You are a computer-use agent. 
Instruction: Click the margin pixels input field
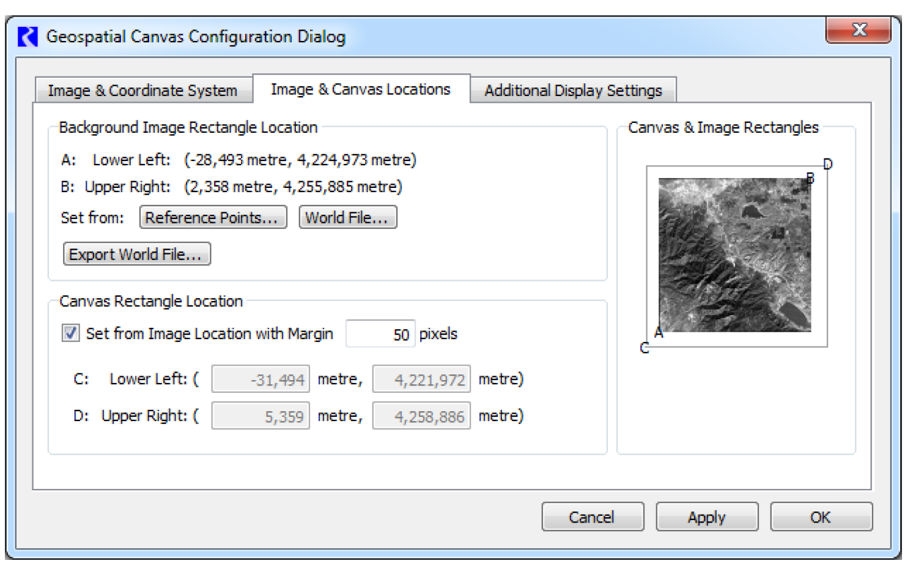coord(380,334)
